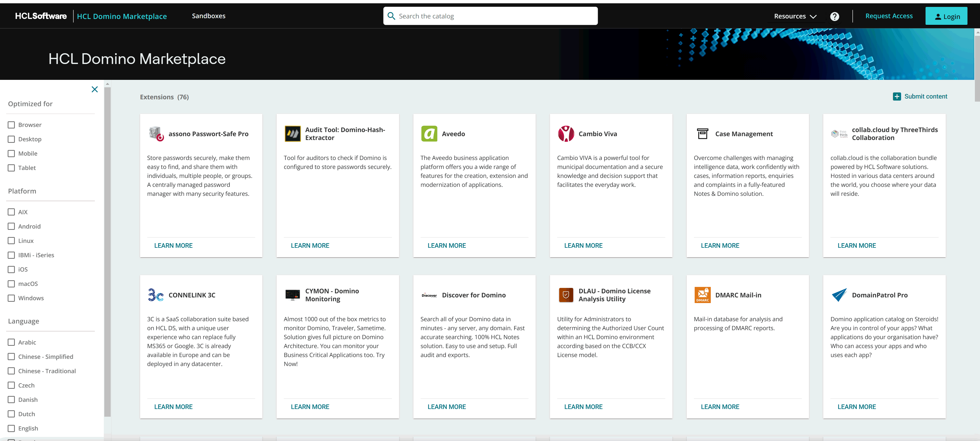The image size is (980, 441).
Task: Select the Tablet checkbox
Action: (x=12, y=168)
